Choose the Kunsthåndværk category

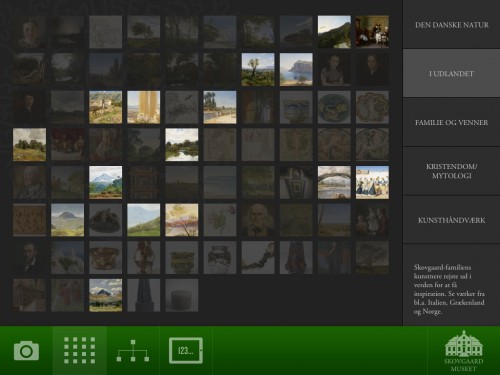tap(452, 220)
